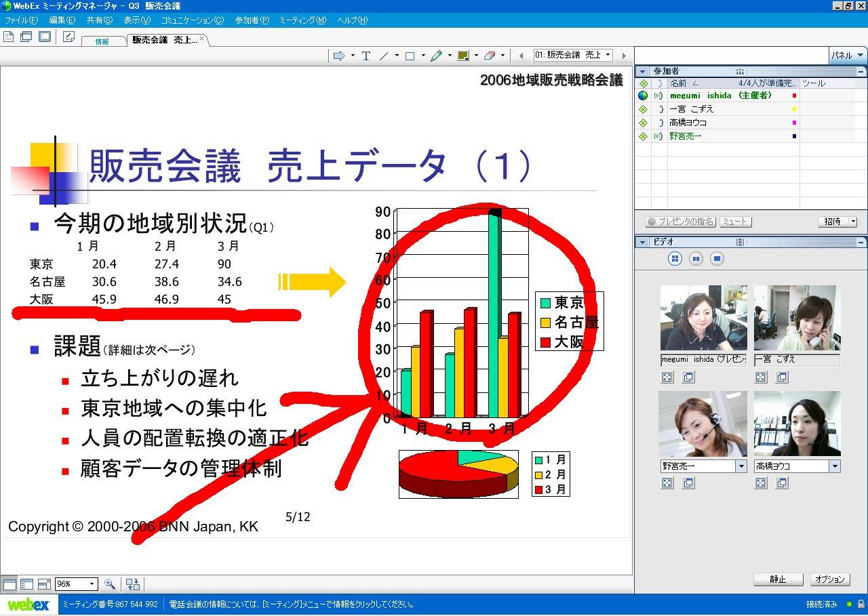Open the slide selector dropdown
The height and width of the screenshot is (616, 868).
click(608, 55)
